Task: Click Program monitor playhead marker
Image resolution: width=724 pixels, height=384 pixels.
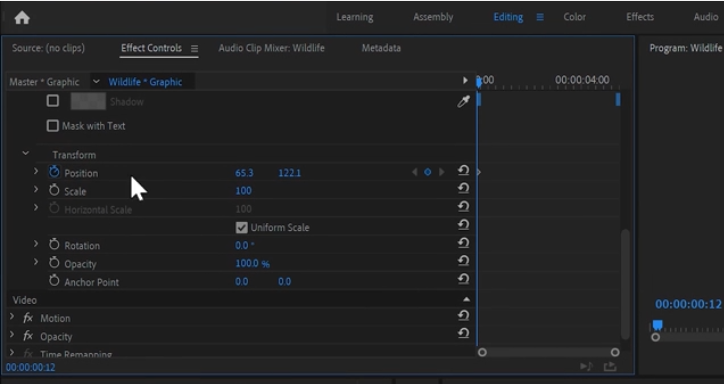Action: [x=658, y=325]
